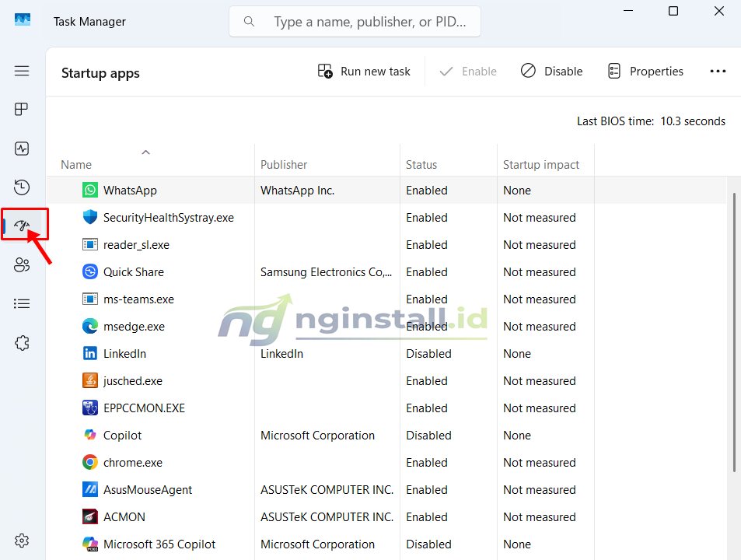
Task: Click the Enable button
Action: [x=468, y=72]
